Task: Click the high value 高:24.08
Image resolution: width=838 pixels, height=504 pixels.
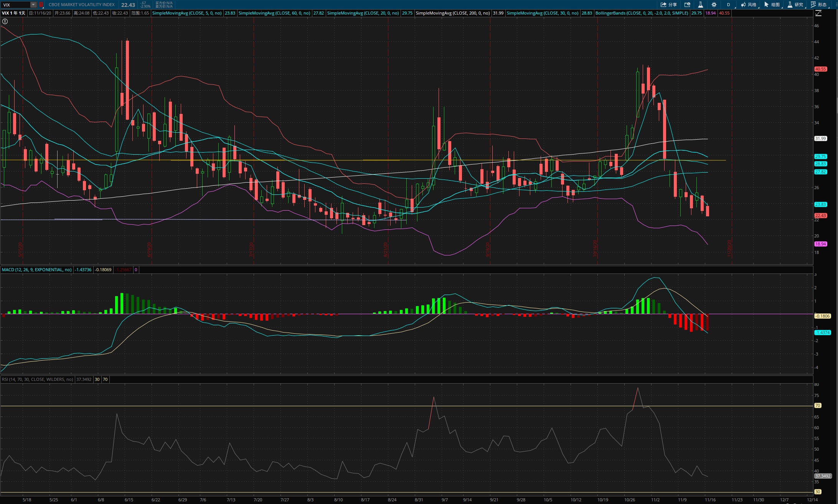Action: pos(81,13)
